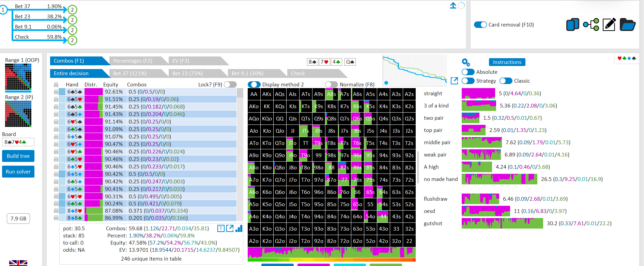Screen dimensions: 644x266
Task: Click the lock icon for 6♠5♠ row
Action: pyautogui.click(x=56, y=92)
